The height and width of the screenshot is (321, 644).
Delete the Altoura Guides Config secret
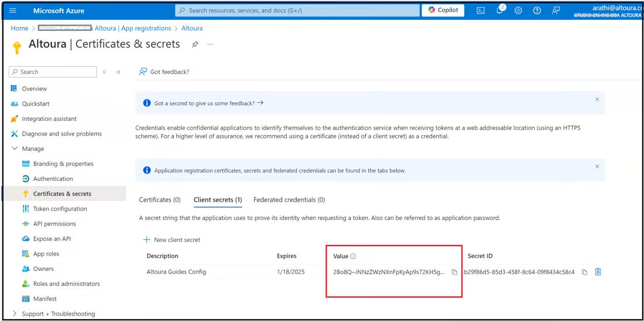click(x=598, y=272)
